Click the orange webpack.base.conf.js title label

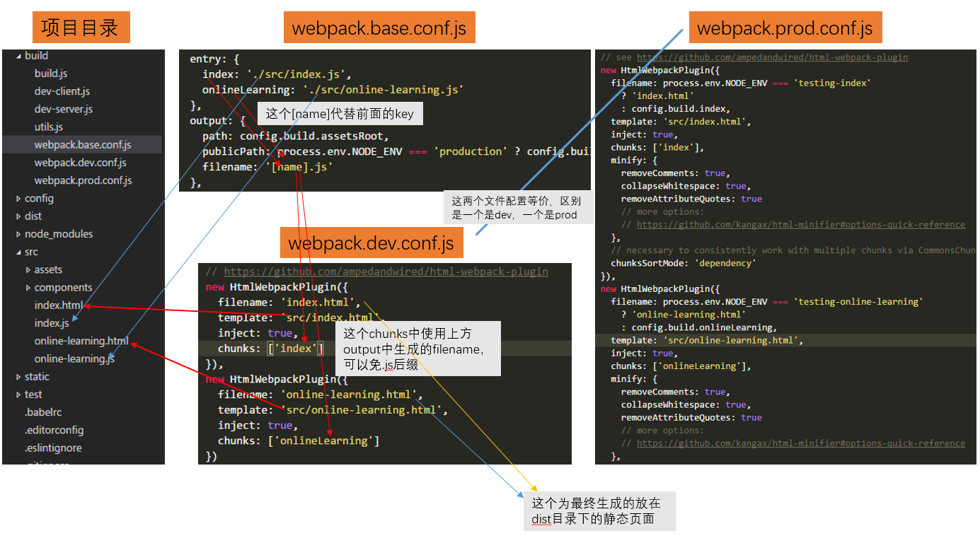click(x=379, y=29)
